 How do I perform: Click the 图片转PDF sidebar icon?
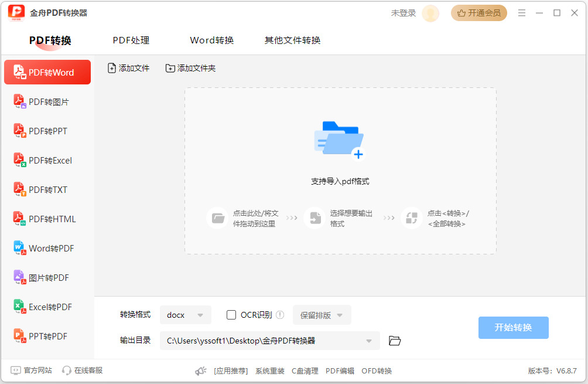pos(19,277)
